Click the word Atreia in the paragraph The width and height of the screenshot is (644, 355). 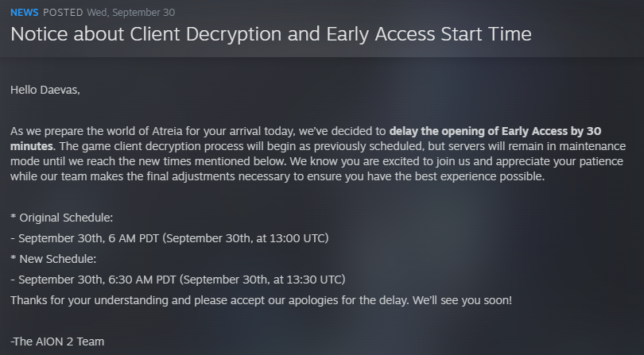[x=167, y=131]
